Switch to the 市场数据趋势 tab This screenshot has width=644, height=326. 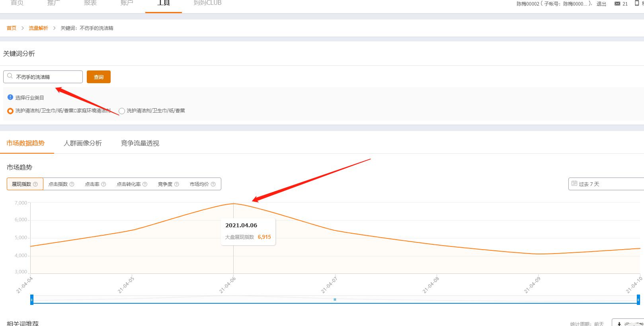[x=25, y=143]
